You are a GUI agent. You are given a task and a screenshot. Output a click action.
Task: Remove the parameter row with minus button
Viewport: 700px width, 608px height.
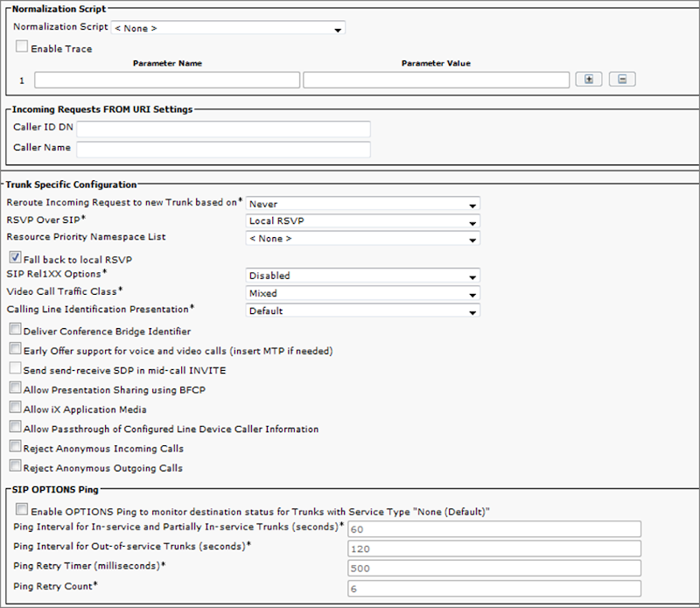point(622,80)
